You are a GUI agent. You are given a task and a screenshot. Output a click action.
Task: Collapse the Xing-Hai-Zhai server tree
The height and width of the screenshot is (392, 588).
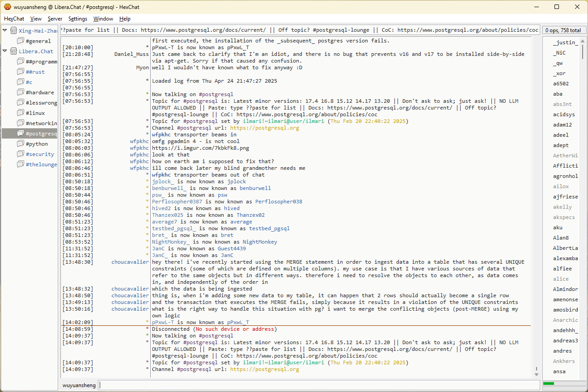pyautogui.click(x=5, y=31)
